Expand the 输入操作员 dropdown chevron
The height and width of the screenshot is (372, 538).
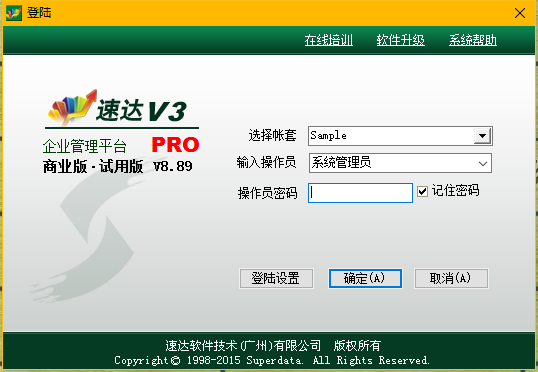(x=483, y=163)
